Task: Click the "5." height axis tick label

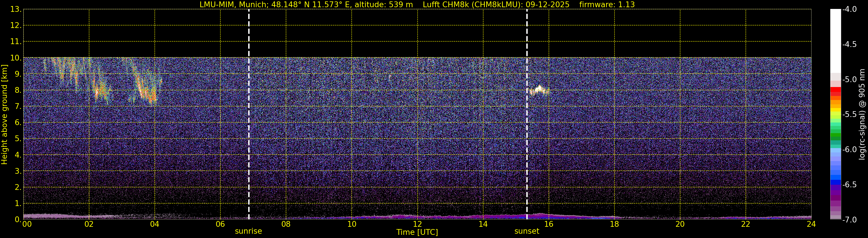Action: tap(18, 139)
